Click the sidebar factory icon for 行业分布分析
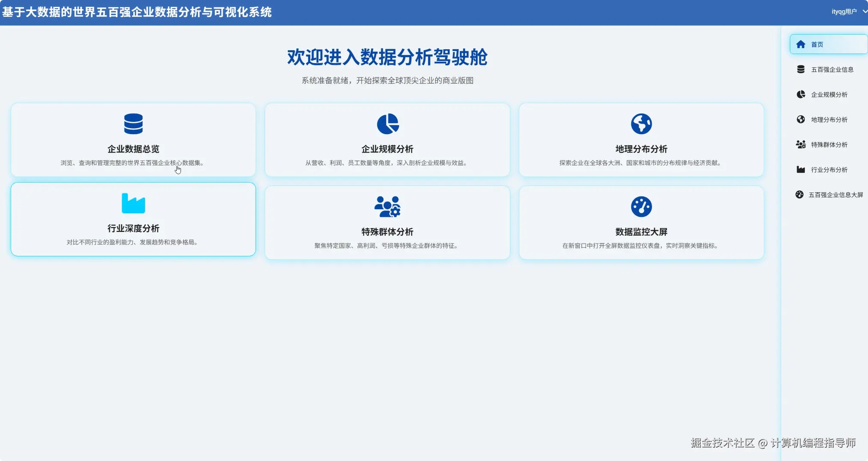 800,170
